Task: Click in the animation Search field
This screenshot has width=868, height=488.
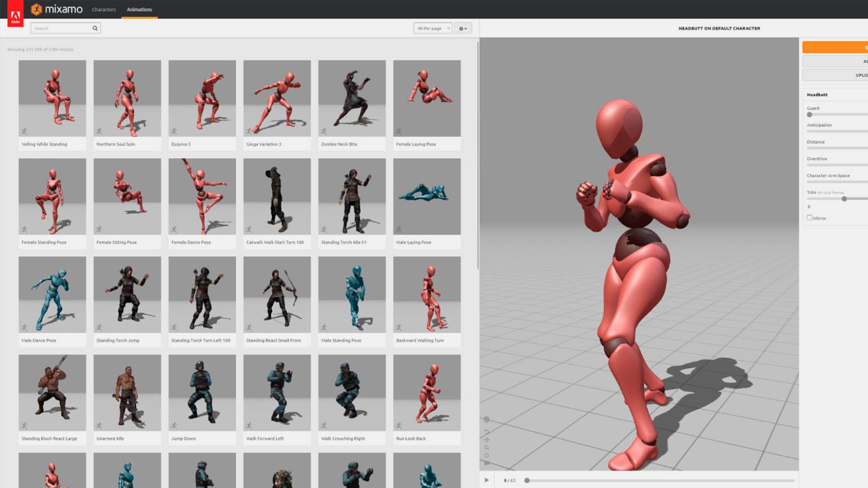Action: tap(62, 28)
